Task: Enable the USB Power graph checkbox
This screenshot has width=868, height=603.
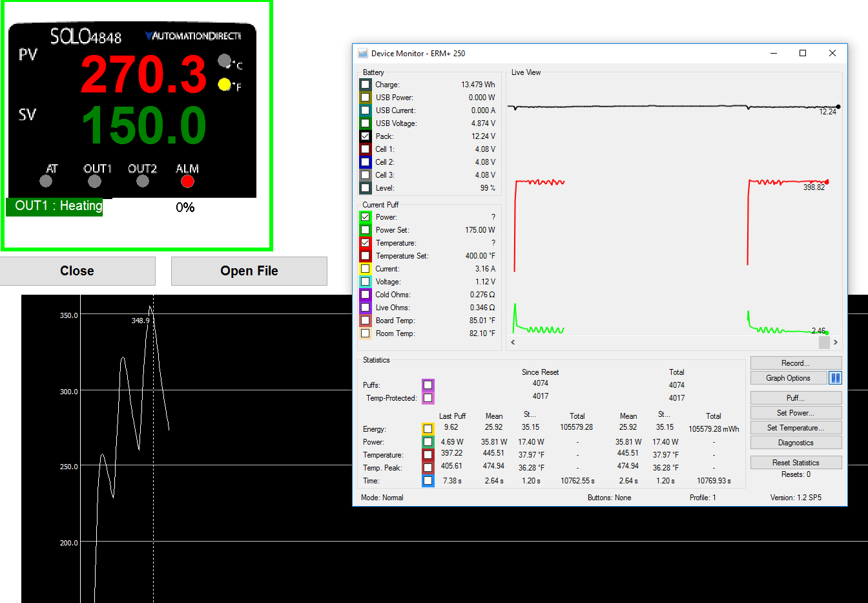Action: pyautogui.click(x=366, y=98)
